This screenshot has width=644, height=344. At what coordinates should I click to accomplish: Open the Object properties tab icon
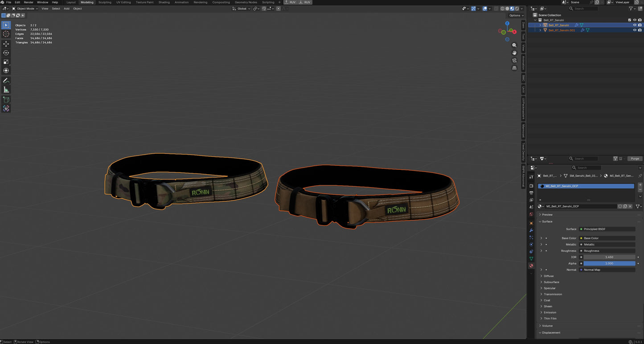pos(531,223)
